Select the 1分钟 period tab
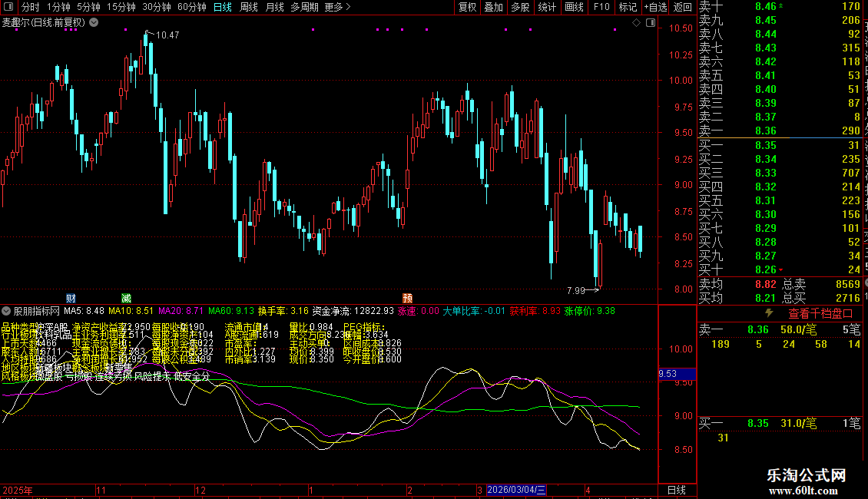 (x=58, y=7)
